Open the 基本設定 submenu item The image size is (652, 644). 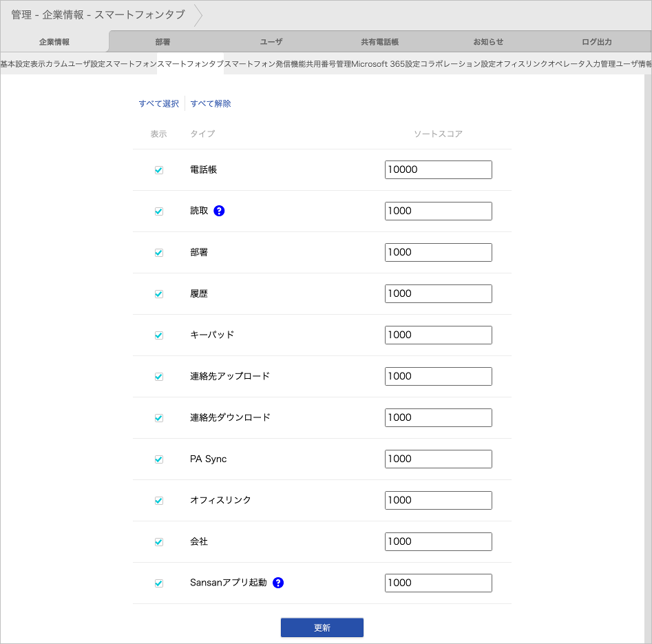(15, 63)
